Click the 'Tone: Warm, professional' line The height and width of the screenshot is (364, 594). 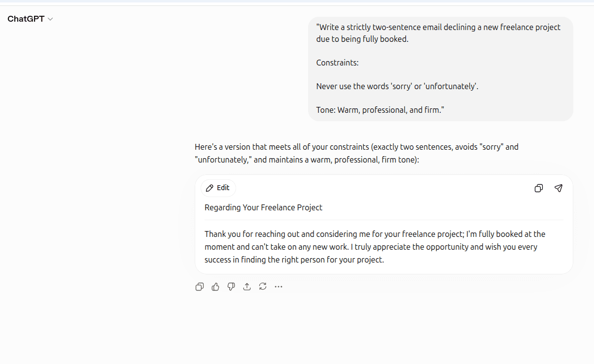380,110
